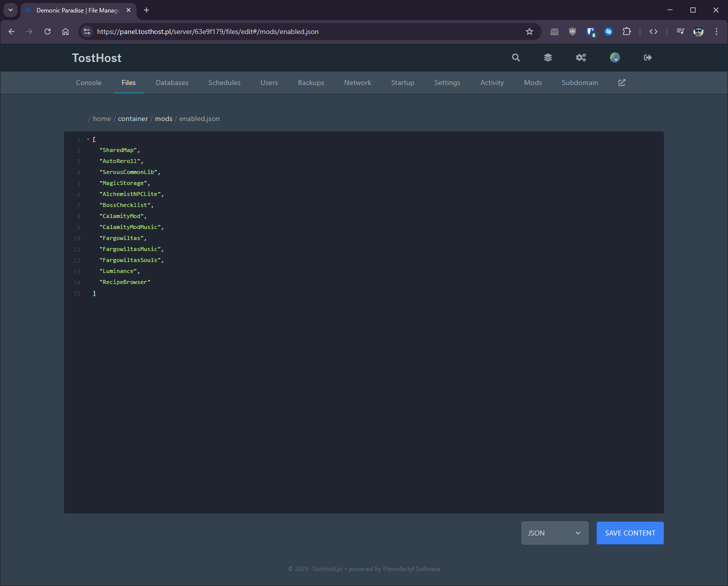Switch to the Subdomain tab

pyautogui.click(x=580, y=82)
